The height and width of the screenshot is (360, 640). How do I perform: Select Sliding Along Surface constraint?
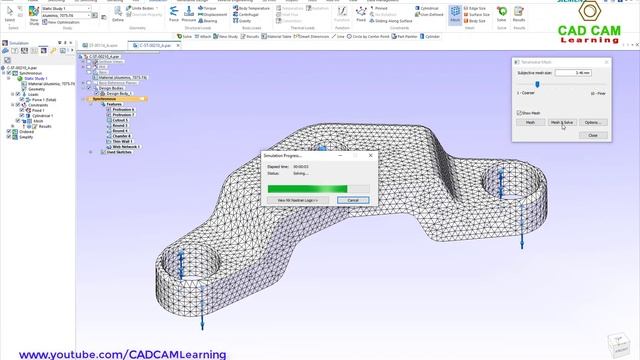click(x=391, y=21)
